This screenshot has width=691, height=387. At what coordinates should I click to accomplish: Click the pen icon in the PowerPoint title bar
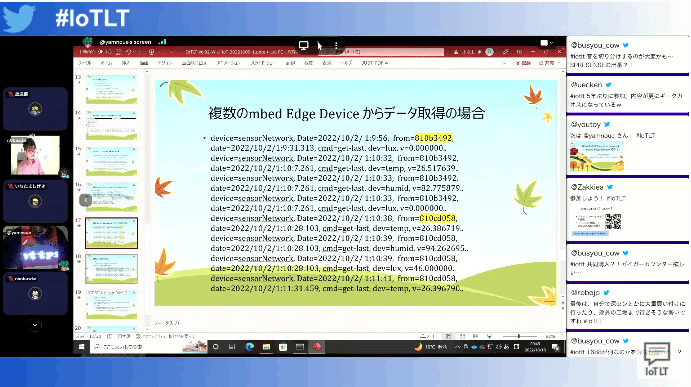pyautogui.click(x=505, y=52)
